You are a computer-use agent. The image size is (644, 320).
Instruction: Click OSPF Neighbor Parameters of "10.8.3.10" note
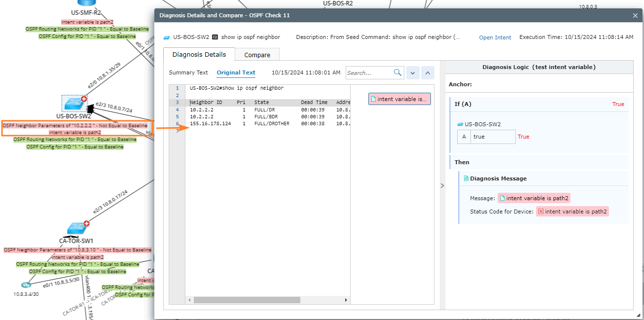[x=77, y=250]
